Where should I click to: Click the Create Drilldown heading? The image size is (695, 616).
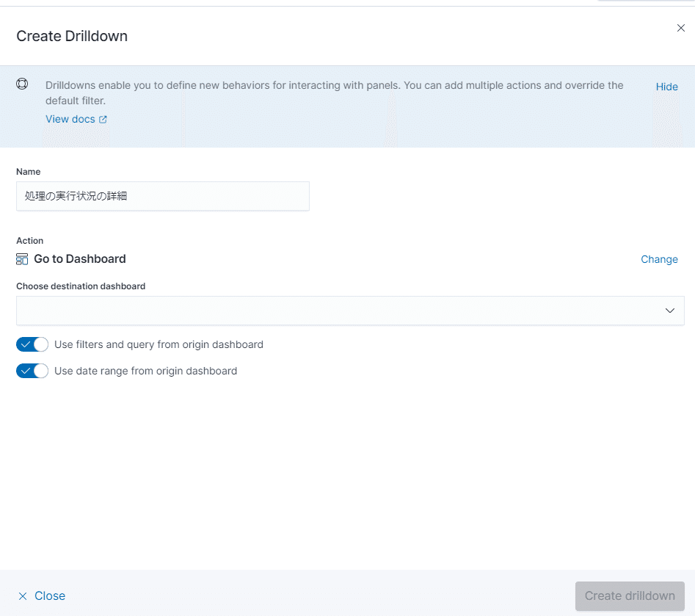[x=72, y=36]
